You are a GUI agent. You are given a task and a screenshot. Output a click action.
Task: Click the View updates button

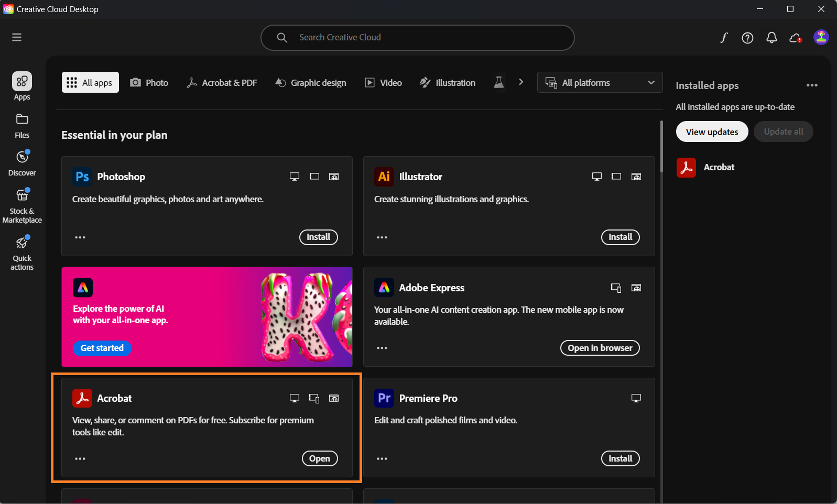click(712, 132)
